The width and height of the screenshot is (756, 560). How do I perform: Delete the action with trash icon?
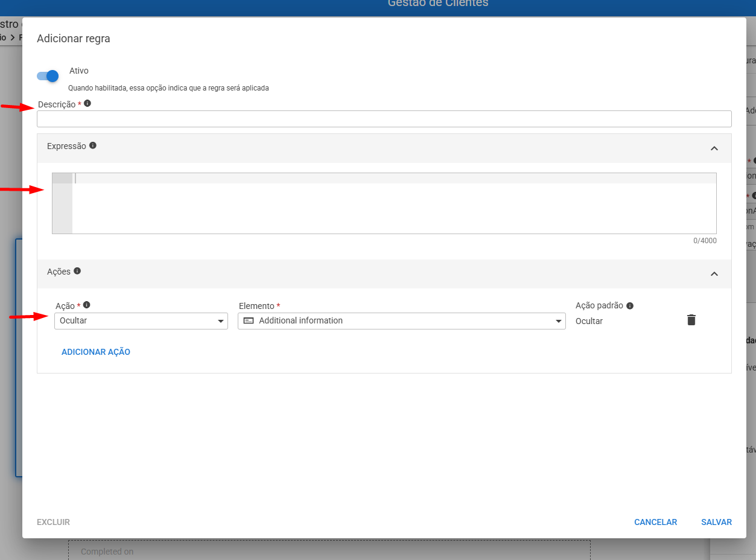pyautogui.click(x=691, y=320)
